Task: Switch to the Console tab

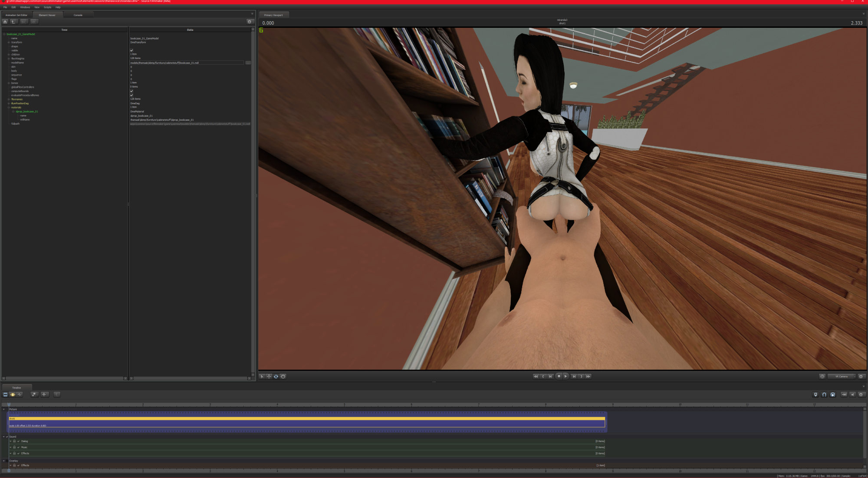Action: coord(78,15)
